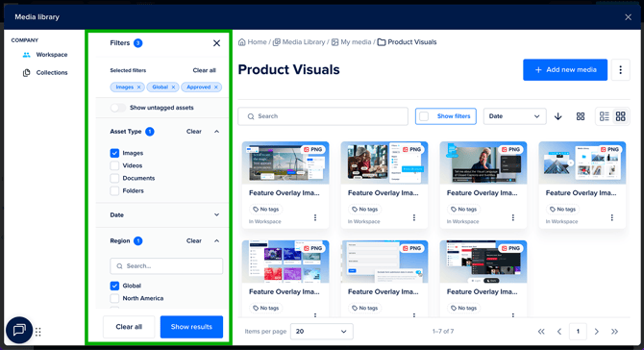644x350 pixels.
Task: Remove the Global filter chip
Action: [x=173, y=87]
